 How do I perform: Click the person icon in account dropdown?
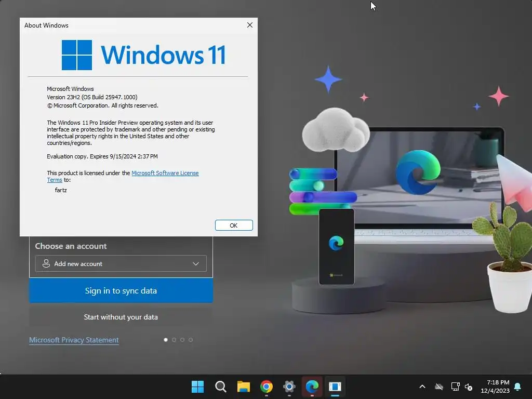46,263
